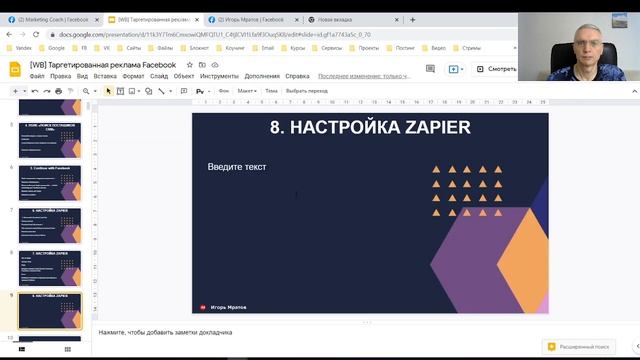The image size is (640, 360).
Task: Check the cloud save status icon
Action: [215, 65]
